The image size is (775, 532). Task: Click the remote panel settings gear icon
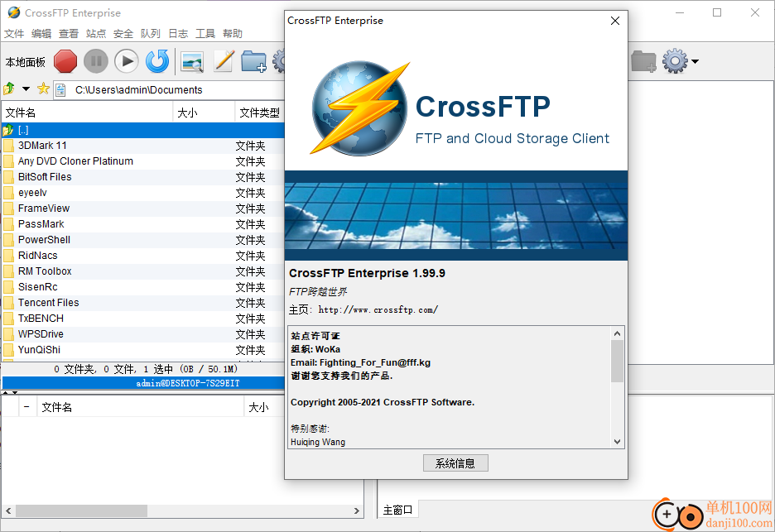[675, 61]
